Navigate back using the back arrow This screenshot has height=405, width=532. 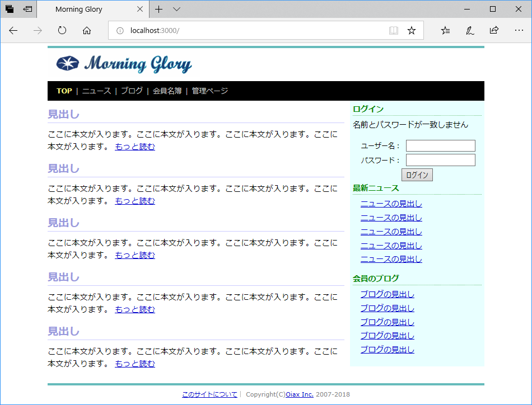(13, 31)
